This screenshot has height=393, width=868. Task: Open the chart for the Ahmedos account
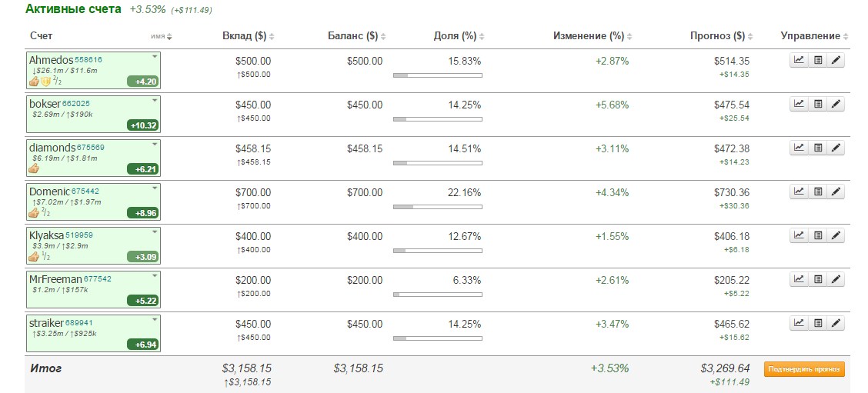[799, 60]
